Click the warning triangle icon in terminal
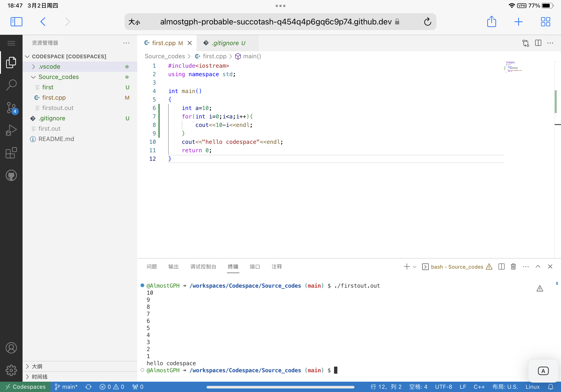This screenshot has width=561, height=392. tap(489, 267)
